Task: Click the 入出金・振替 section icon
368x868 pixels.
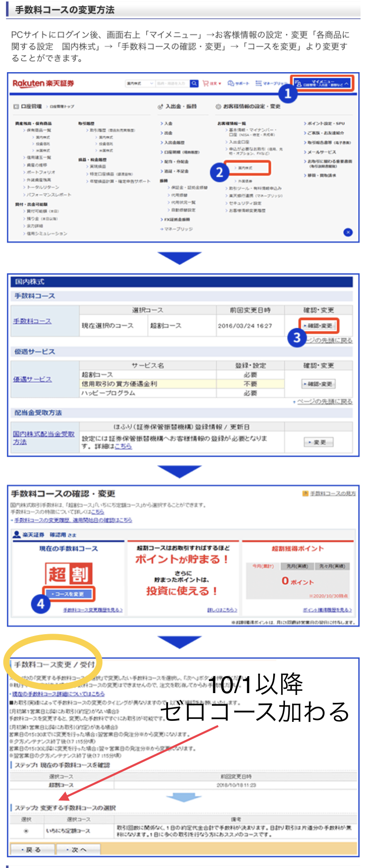Action: point(160,107)
